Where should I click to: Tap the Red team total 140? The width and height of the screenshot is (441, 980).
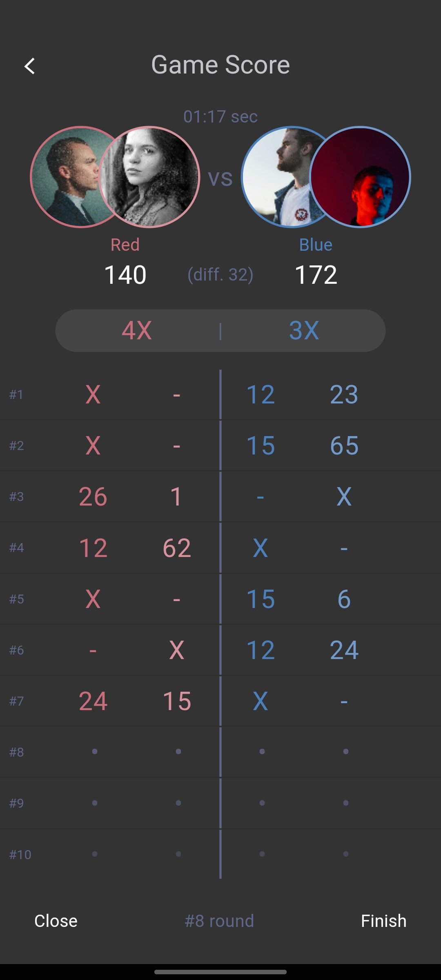click(125, 274)
